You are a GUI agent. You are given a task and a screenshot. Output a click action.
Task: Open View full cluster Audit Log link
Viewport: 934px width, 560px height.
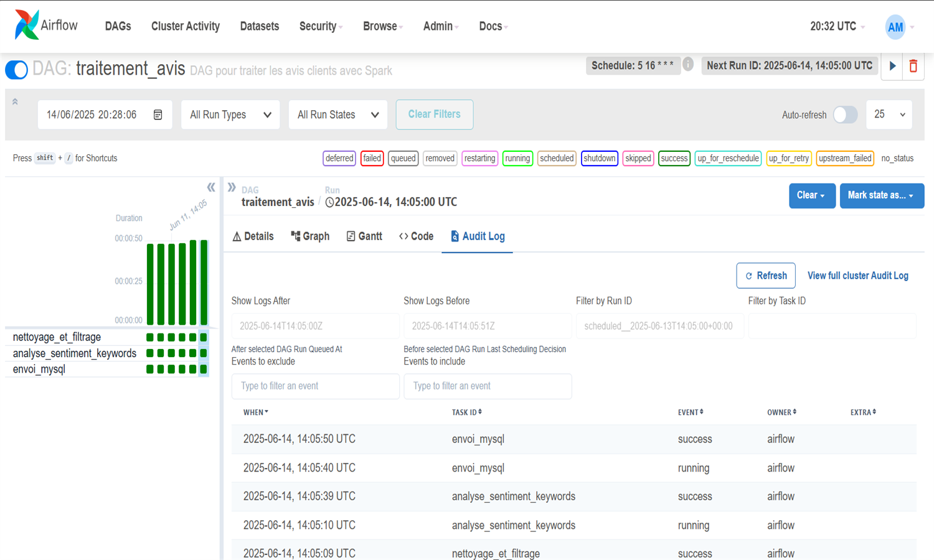pos(857,276)
